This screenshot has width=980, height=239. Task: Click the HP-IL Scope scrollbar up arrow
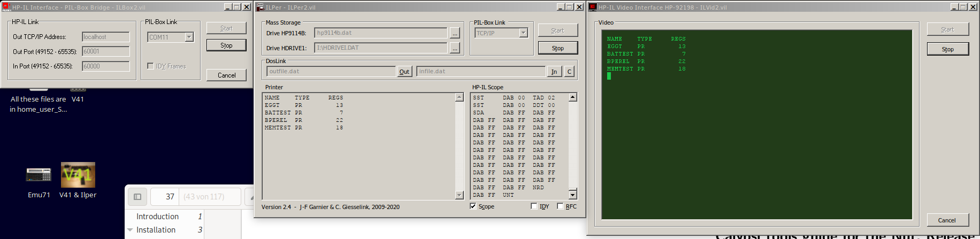click(573, 97)
